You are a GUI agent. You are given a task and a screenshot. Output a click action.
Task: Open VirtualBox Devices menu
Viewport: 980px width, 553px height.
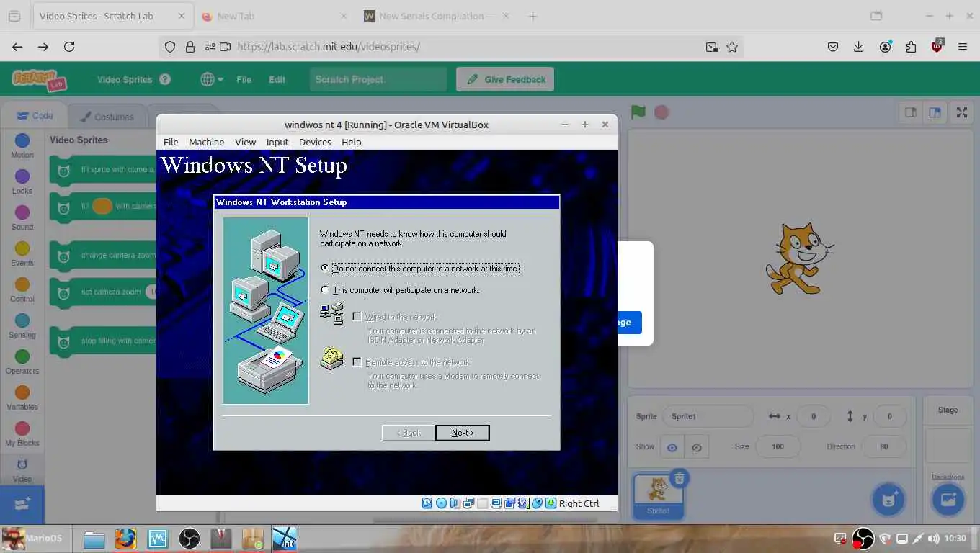coord(315,142)
